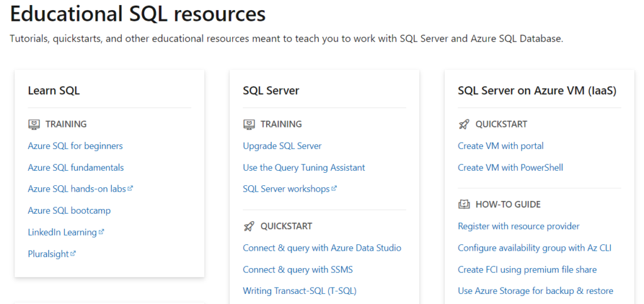Viewport: 644px width, 304px height.
Task: Open the Azure SQL for beginners link
Action: pos(75,146)
